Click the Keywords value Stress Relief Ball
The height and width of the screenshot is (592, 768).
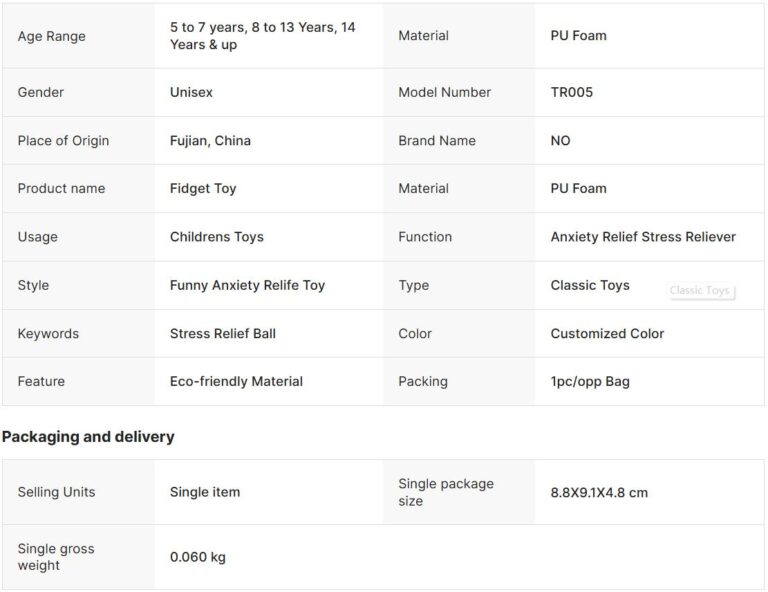click(223, 333)
